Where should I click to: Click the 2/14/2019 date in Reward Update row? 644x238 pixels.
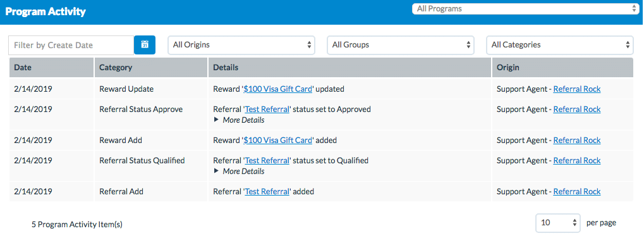[33, 89]
